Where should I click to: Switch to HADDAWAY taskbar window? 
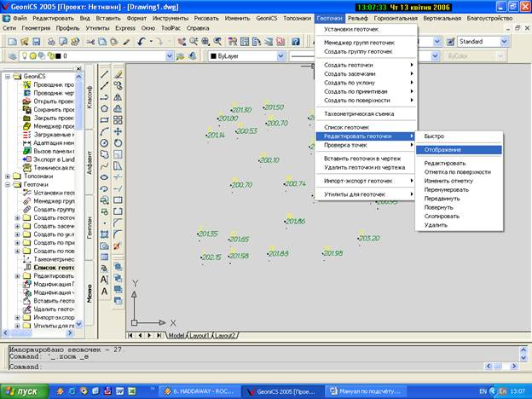point(199,391)
